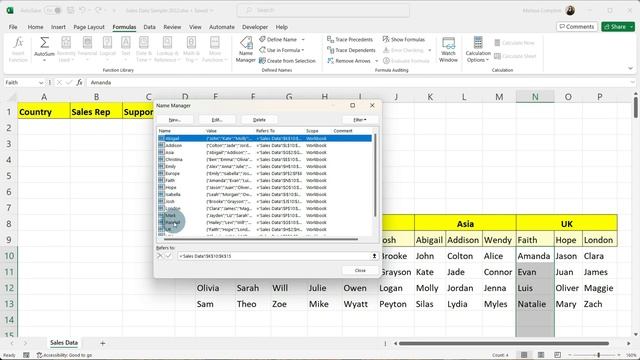Click the worksheet horizontal scrollbar
The image size is (640, 360).
click(x=504, y=344)
